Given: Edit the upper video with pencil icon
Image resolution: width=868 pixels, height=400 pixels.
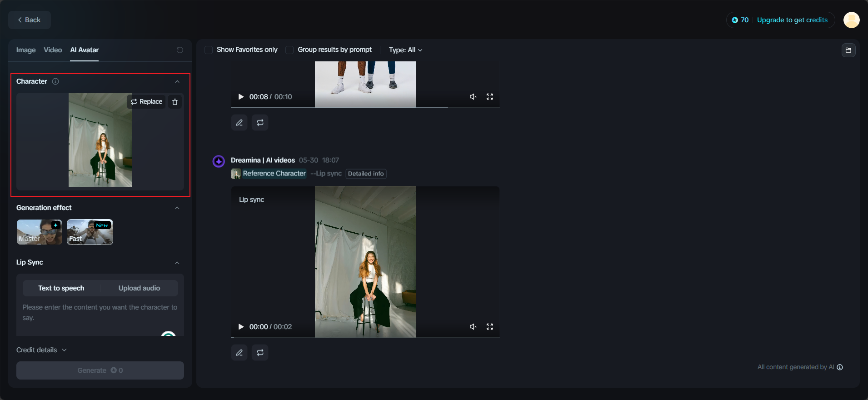Looking at the screenshot, I should [239, 123].
